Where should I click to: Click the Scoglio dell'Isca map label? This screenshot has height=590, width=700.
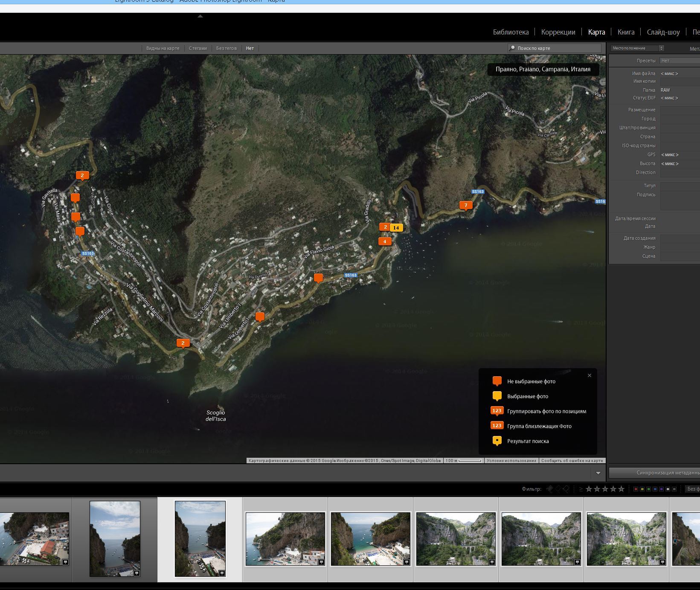(215, 416)
